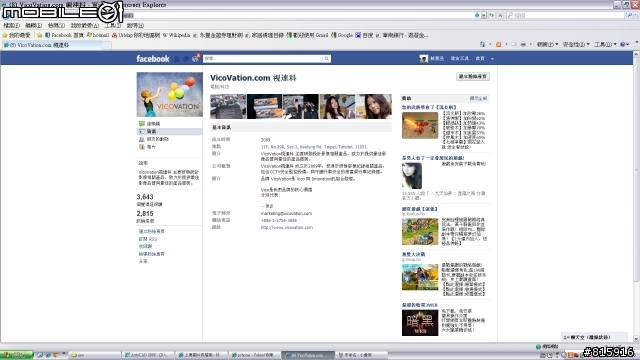Select the VicoVation.com browser tab
The image size is (640, 360).
pos(51,45)
